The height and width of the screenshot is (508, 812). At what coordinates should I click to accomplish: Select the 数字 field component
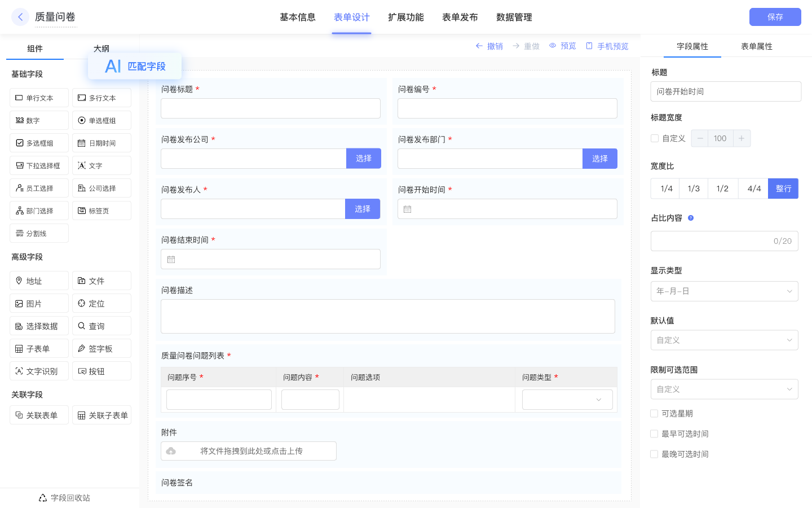click(x=39, y=120)
